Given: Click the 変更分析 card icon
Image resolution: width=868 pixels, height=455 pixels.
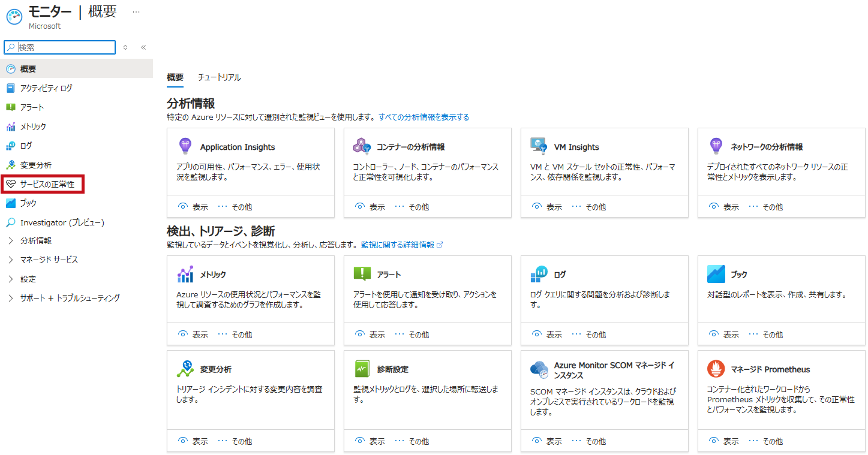Looking at the screenshot, I should click(x=185, y=369).
